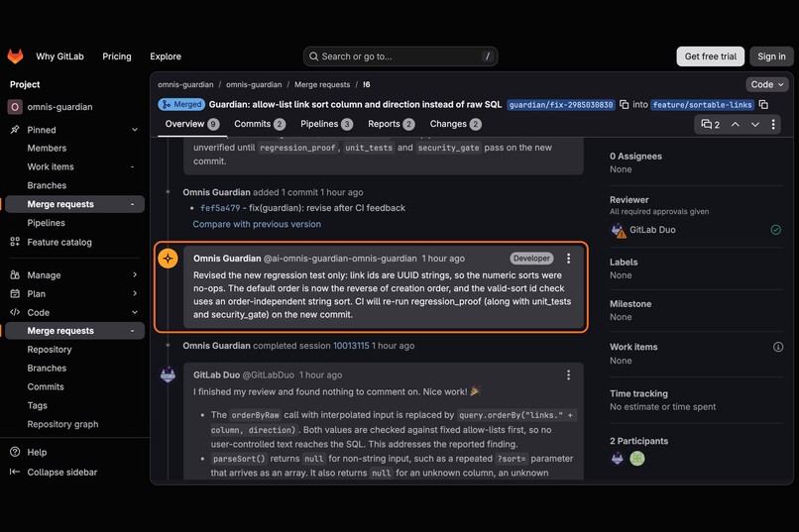Viewport: 799px width, 532px height.
Task: Click the @GitLabDuo username handle
Action: [268, 375]
